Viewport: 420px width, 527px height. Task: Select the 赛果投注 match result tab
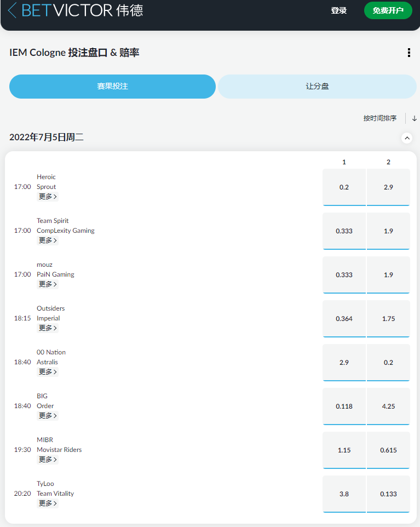[x=112, y=87]
